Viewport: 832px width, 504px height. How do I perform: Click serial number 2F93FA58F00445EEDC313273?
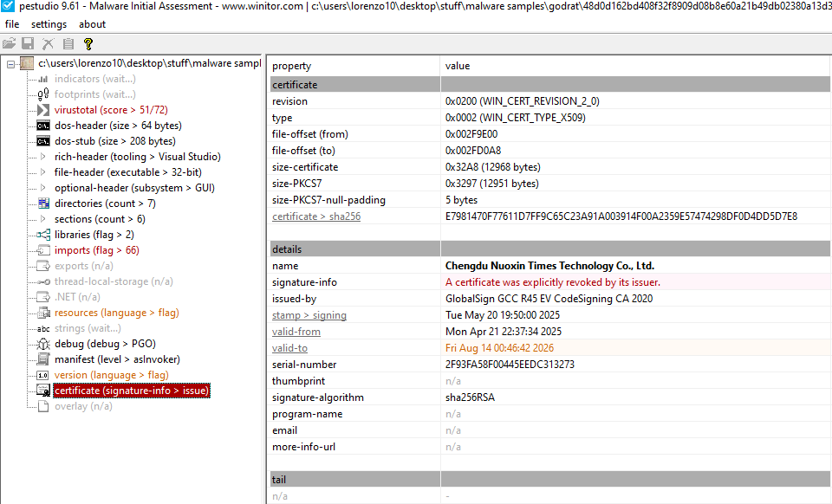(x=510, y=365)
